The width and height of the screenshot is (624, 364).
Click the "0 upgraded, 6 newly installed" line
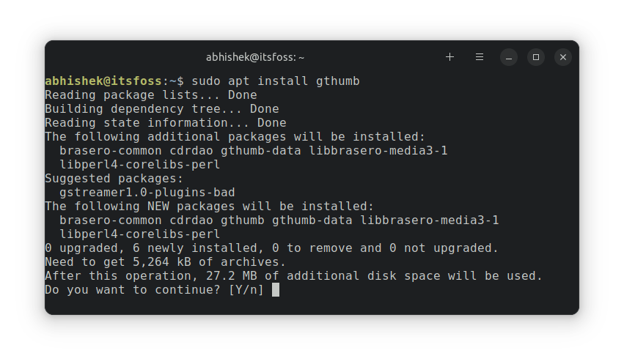point(271,248)
